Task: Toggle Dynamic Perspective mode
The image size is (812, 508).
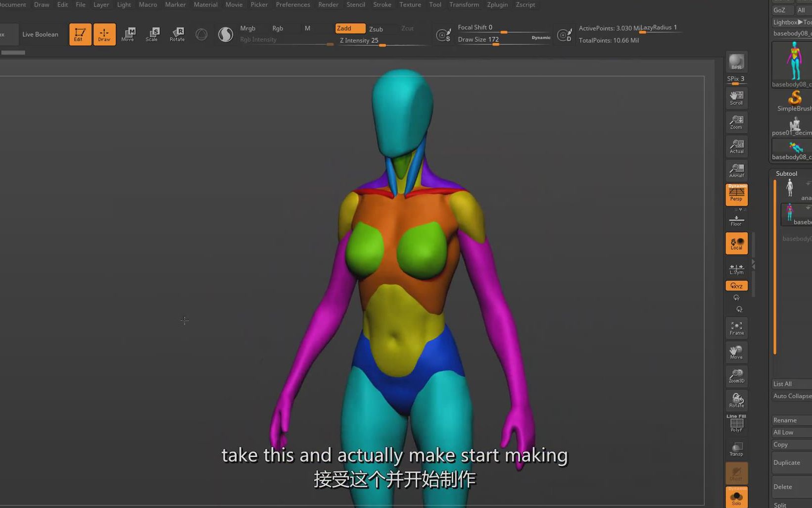Action: click(736, 194)
